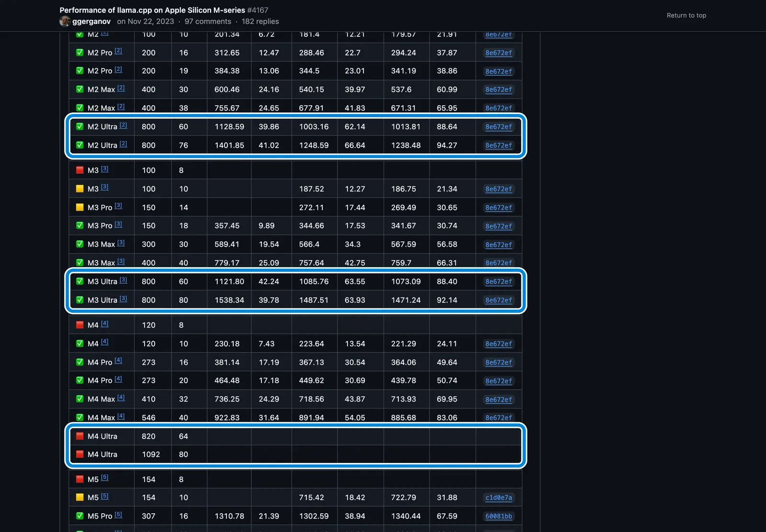Click the green check in the M2 Pro 19-core row
Image resolution: width=766 pixels, height=532 pixels.
pyautogui.click(x=80, y=71)
